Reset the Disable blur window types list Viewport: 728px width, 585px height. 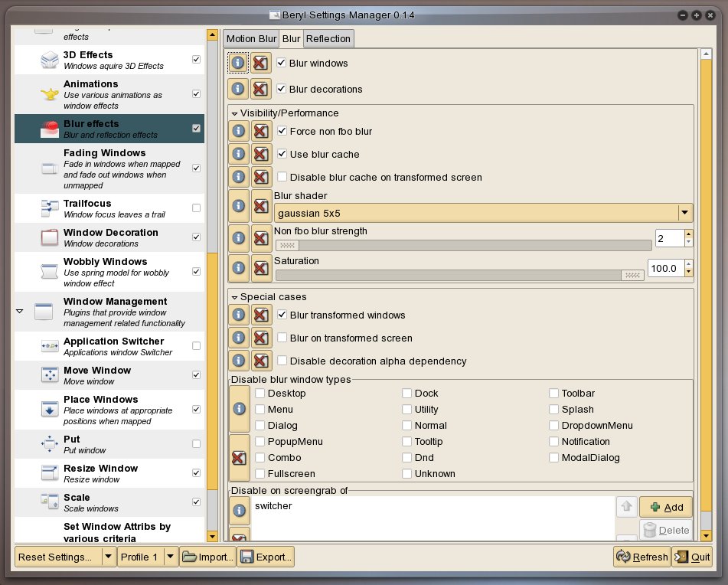(x=239, y=458)
